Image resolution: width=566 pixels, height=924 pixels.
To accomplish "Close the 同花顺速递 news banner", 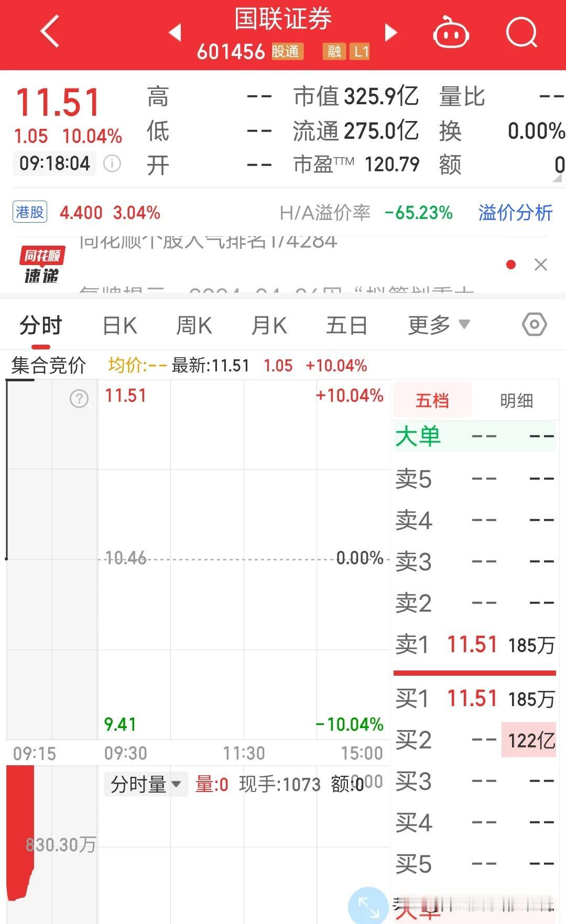I will point(541,265).
